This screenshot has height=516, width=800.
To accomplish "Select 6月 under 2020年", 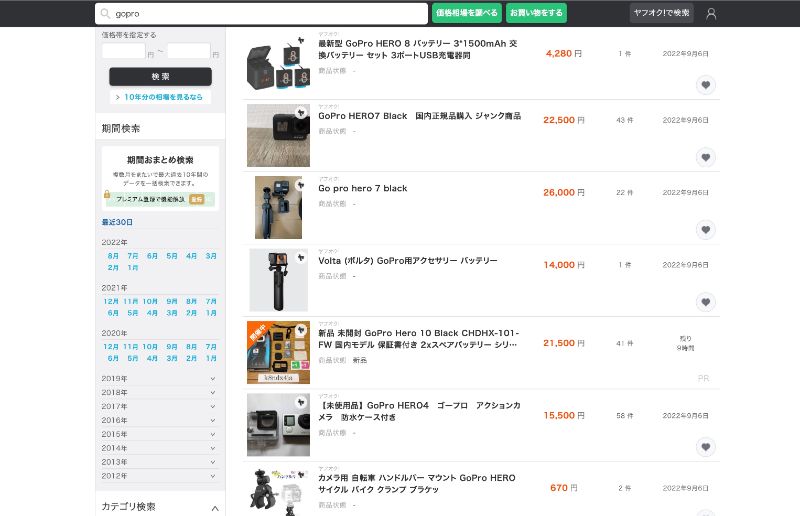I will coord(113,358).
